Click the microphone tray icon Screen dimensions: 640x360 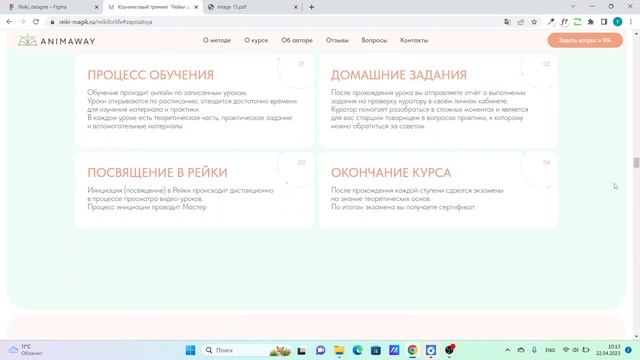(534, 350)
